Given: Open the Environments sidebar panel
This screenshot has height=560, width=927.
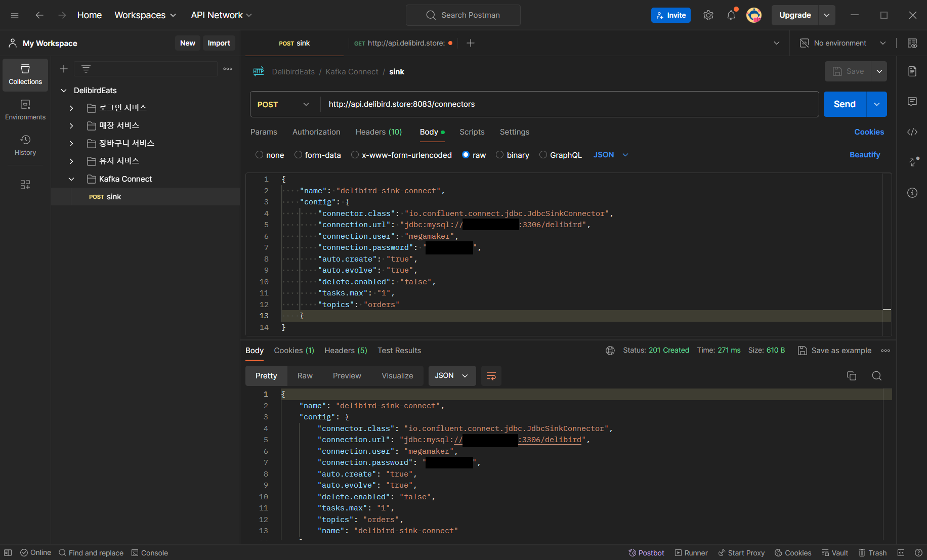Looking at the screenshot, I should [25, 110].
